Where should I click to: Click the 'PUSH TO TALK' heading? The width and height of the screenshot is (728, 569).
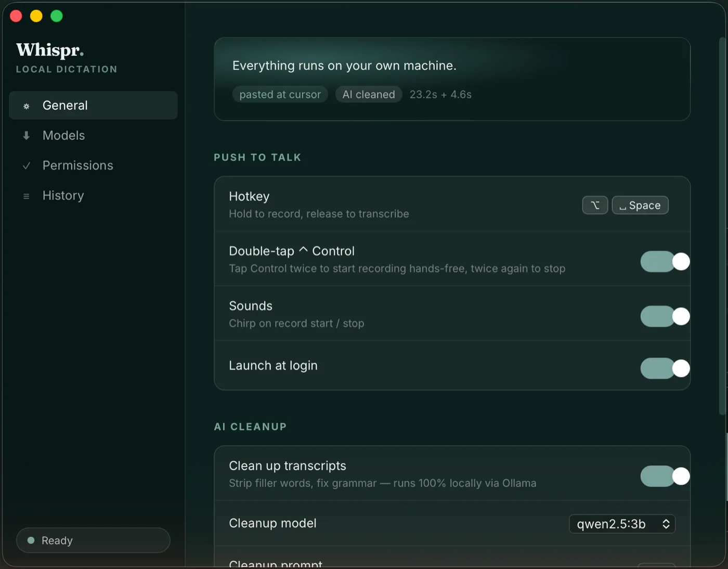[257, 158]
